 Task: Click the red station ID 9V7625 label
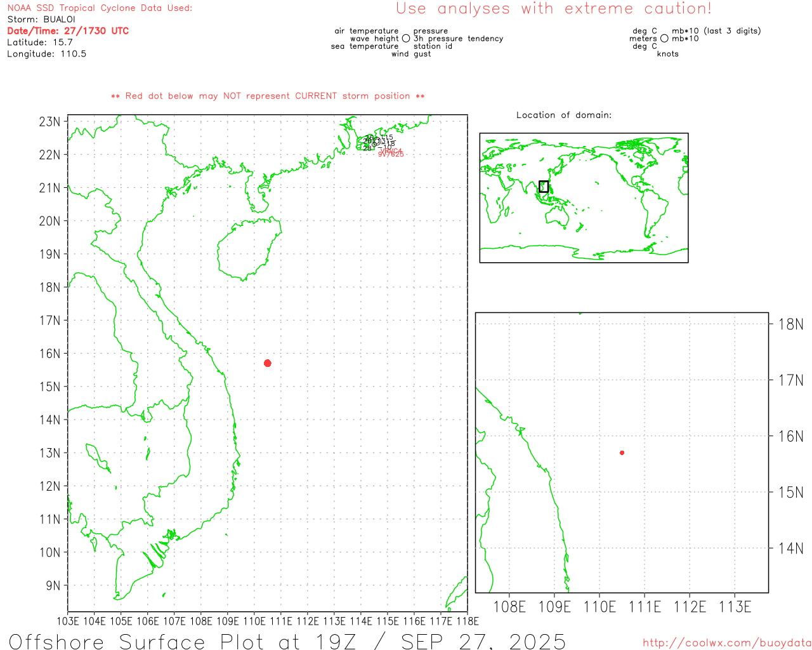point(391,154)
